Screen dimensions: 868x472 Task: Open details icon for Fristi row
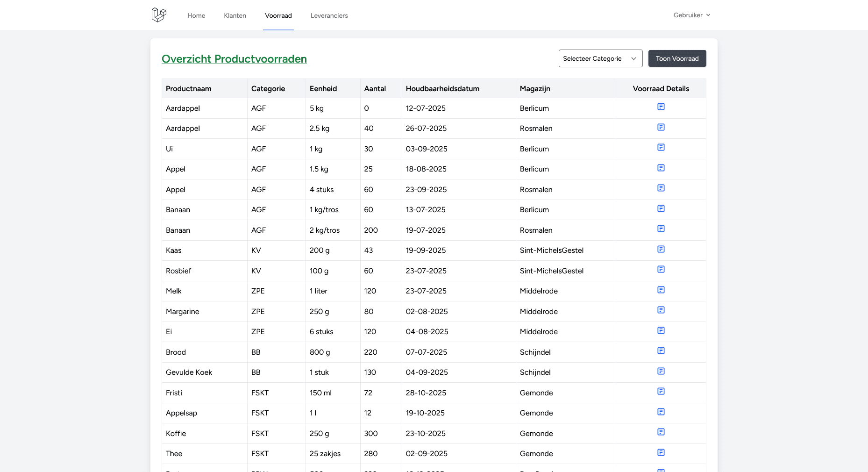(661, 391)
